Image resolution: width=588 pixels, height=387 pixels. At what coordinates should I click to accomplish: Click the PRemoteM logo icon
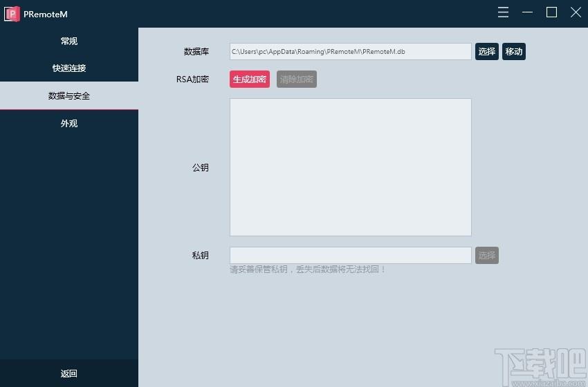12,14
